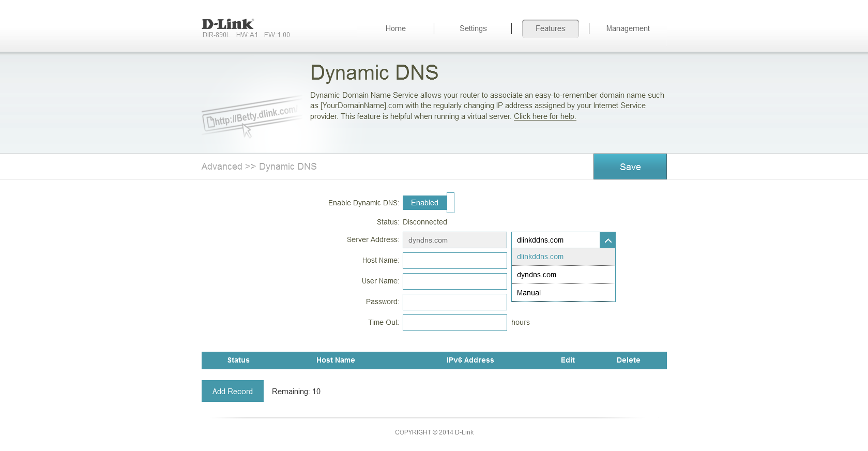Click into the Host Name field

(455, 261)
